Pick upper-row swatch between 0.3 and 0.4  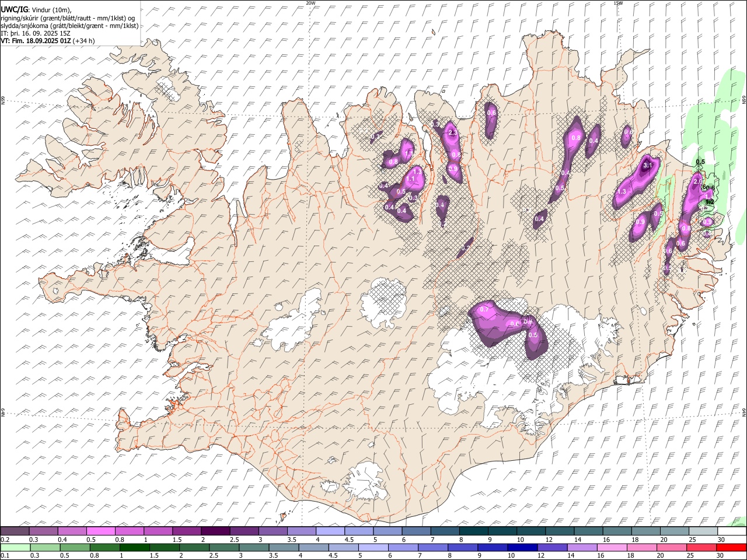43,531
